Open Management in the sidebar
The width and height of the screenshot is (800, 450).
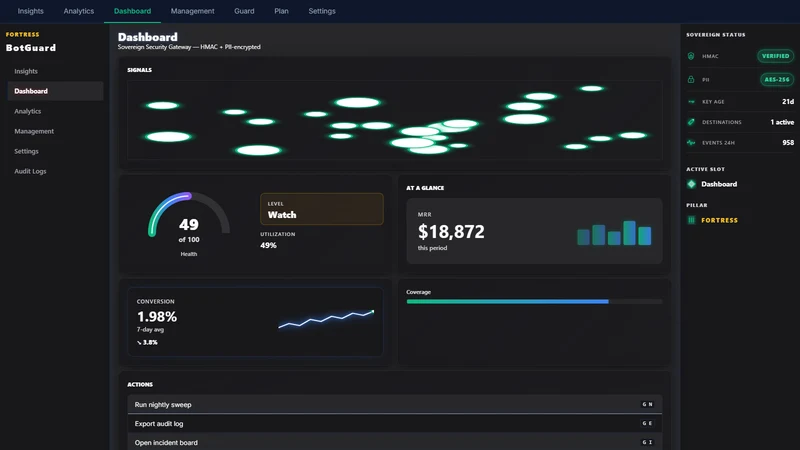tap(55, 131)
